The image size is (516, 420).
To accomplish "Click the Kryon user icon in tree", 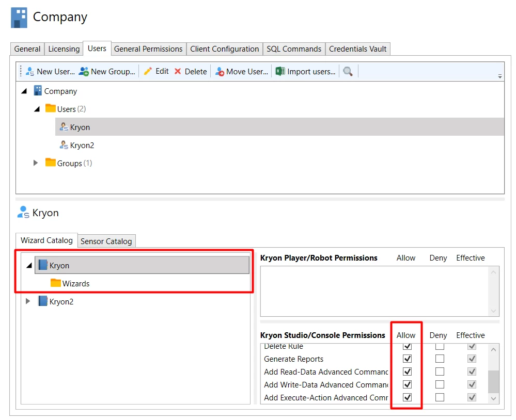I will (x=64, y=126).
